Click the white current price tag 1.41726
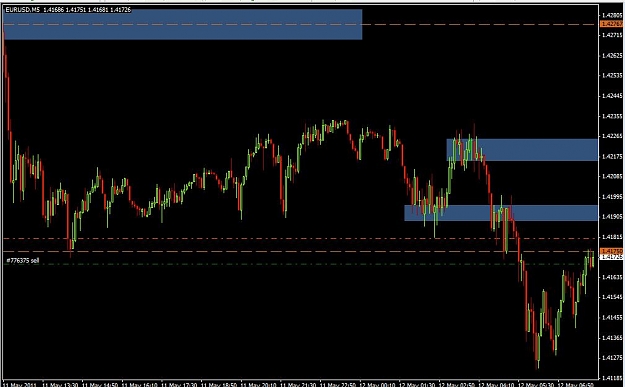 612,257
